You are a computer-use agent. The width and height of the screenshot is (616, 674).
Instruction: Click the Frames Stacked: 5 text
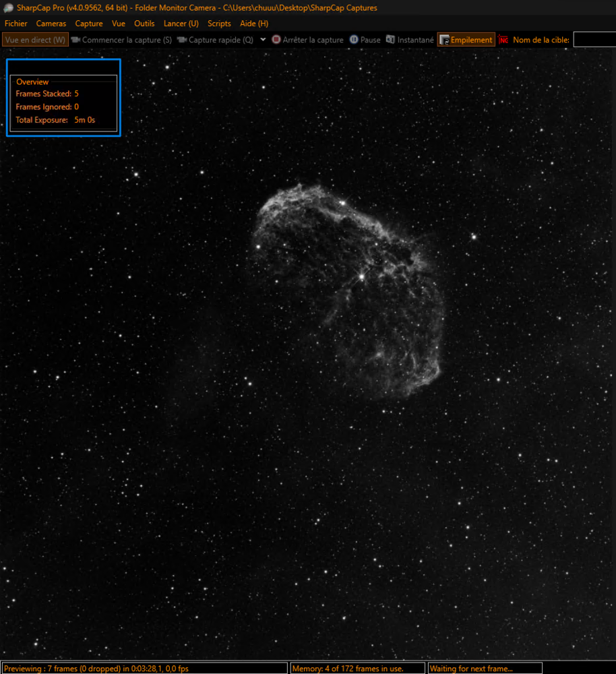point(47,94)
